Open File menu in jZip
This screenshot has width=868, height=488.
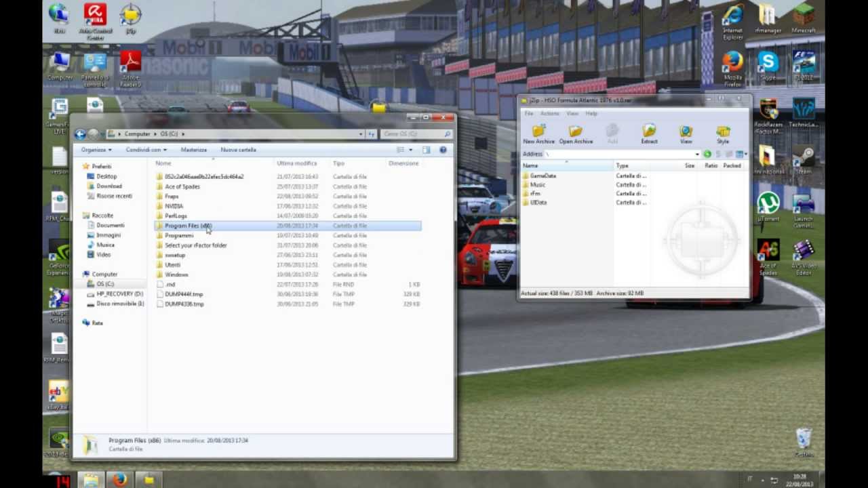point(529,113)
